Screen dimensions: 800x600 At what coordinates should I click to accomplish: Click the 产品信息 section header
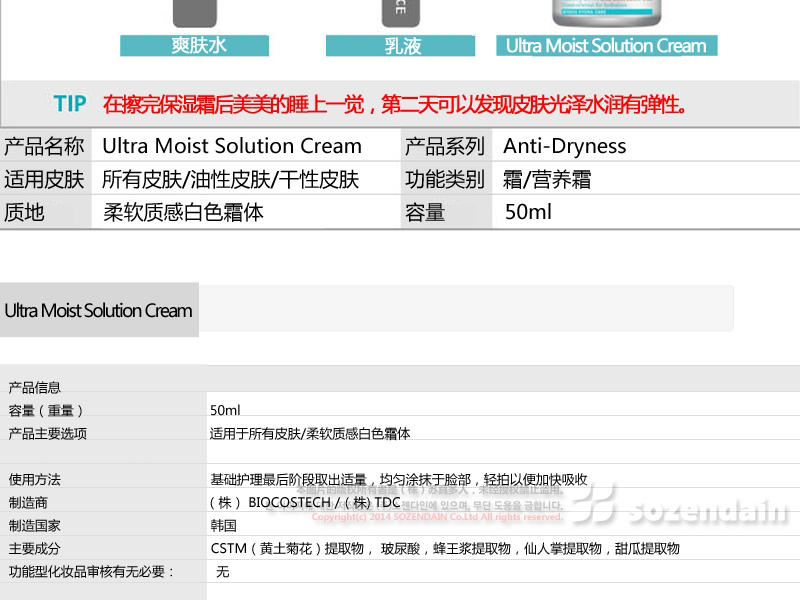pyautogui.click(x=35, y=387)
